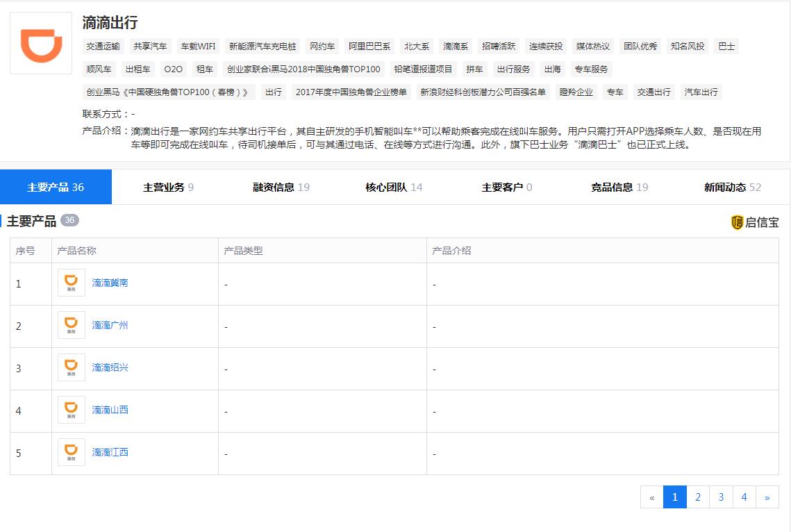Select pagination page 1
This screenshot has height=532, width=791.
pyautogui.click(x=674, y=497)
